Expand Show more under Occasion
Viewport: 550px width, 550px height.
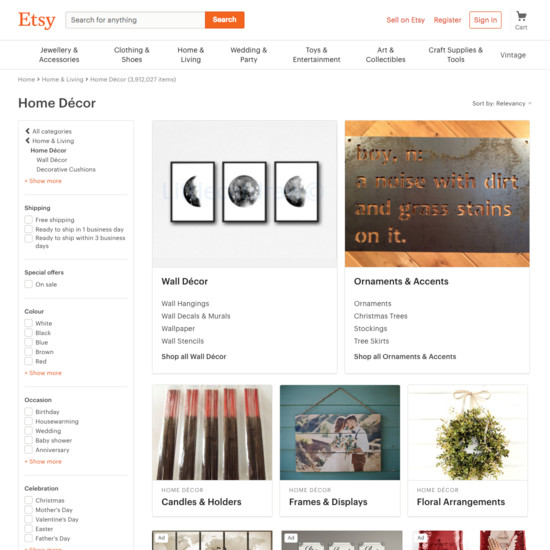(43, 462)
